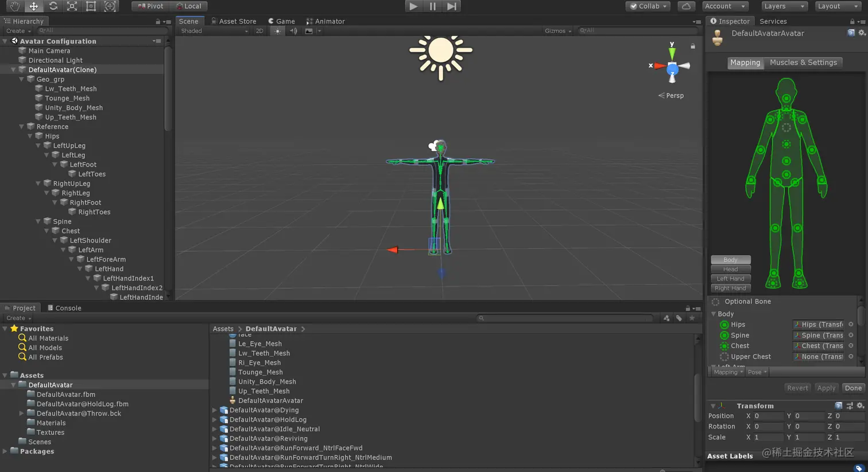Collapse the Transform component foldout
Screen dimensions: 868x472
713,406
